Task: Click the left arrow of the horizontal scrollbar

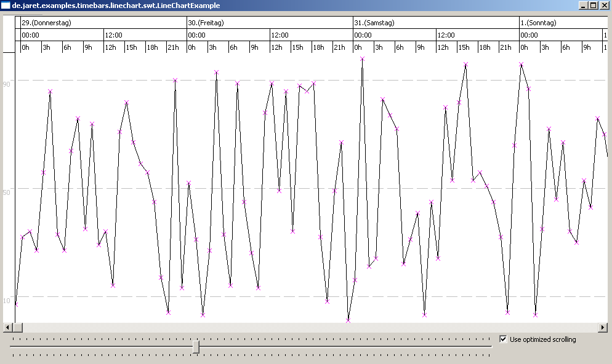Action: pos(8,328)
